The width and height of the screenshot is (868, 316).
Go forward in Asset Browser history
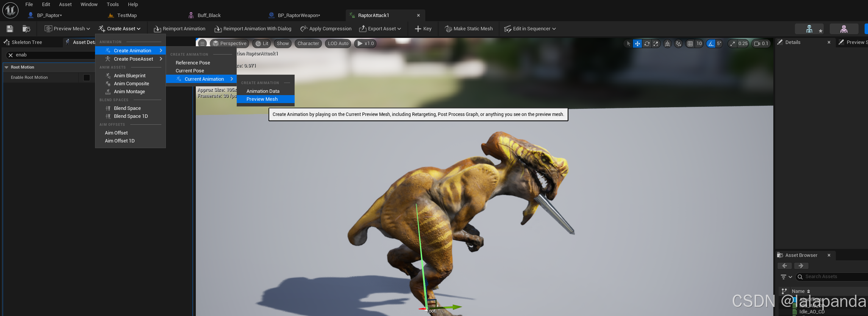pos(801,266)
